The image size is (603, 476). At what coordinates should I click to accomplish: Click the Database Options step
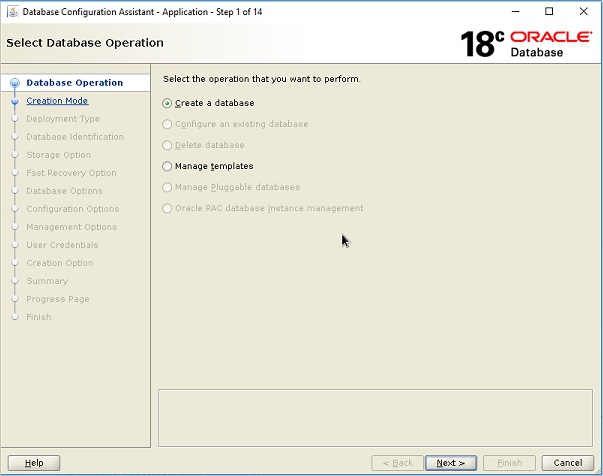click(64, 191)
